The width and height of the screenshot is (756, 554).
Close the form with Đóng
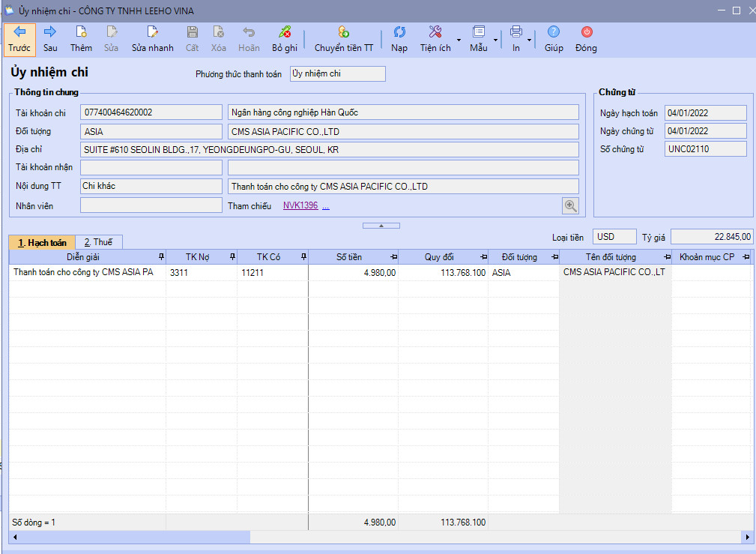tap(586, 40)
